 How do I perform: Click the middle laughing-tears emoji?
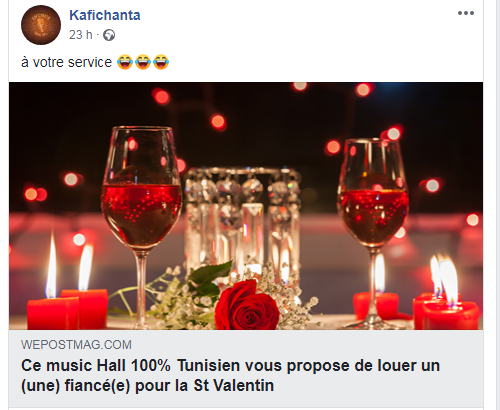click(x=143, y=62)
